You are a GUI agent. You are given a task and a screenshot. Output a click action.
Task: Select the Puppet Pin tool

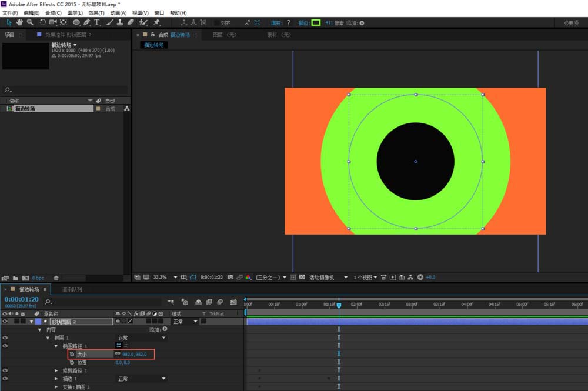click(157, 22)
